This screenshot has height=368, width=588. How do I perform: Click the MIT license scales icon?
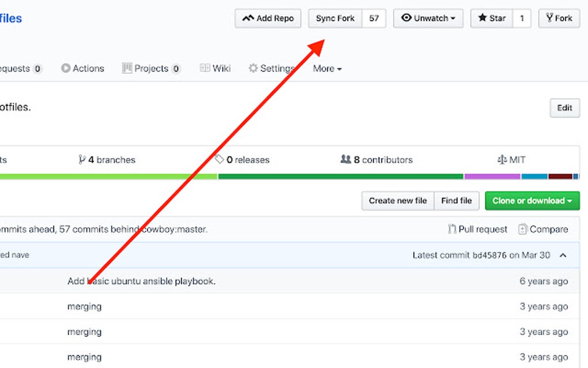click(503, 160)
